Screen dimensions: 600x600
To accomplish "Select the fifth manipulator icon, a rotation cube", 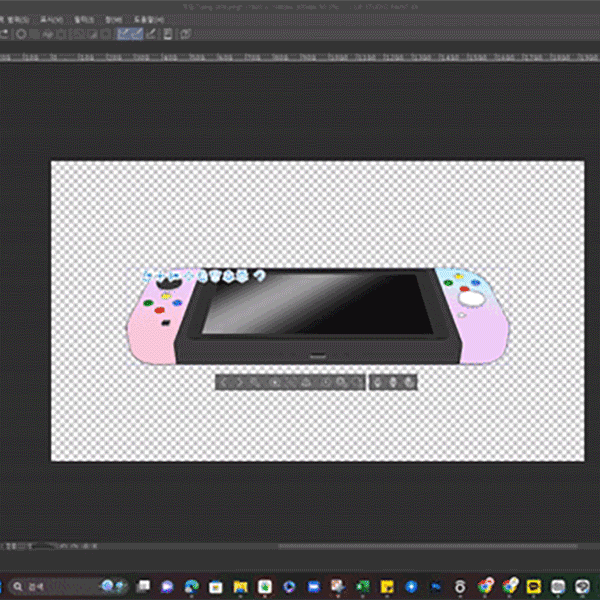I will click(202, 276).
